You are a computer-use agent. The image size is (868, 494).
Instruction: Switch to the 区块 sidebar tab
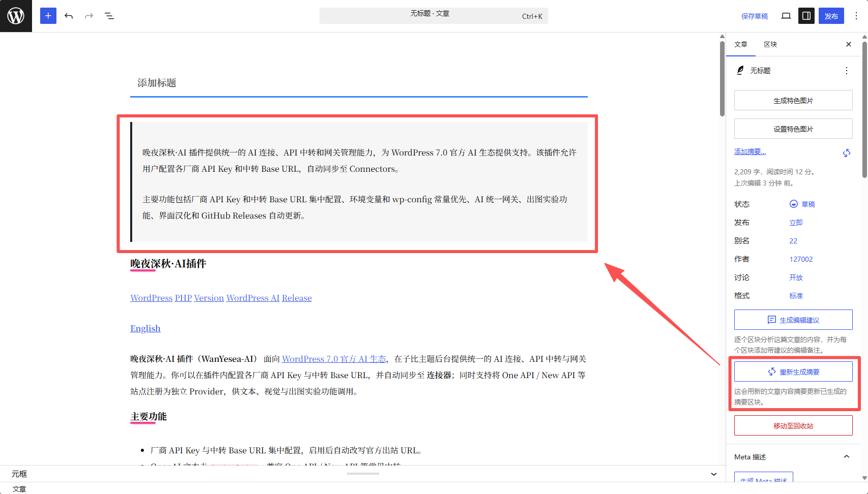point(770,44)
